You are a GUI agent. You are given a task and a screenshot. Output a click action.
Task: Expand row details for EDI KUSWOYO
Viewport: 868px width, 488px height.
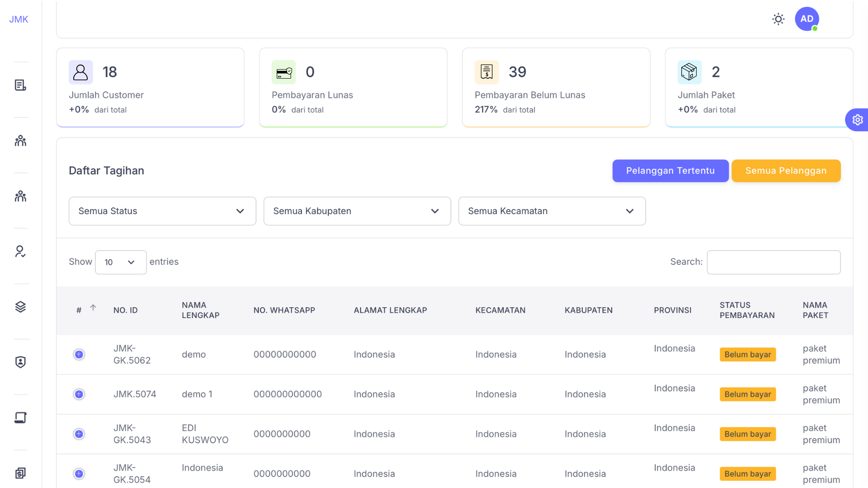(79, 434)
